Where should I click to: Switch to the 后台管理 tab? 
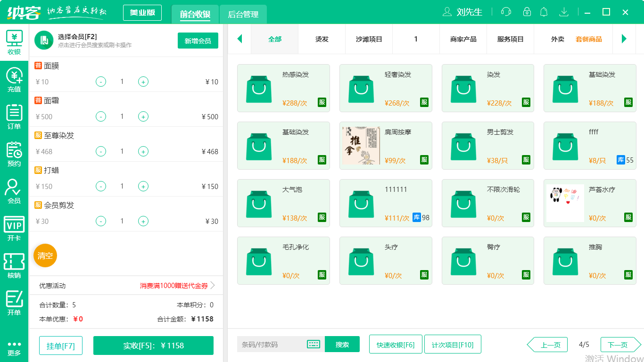pos(243,15)
